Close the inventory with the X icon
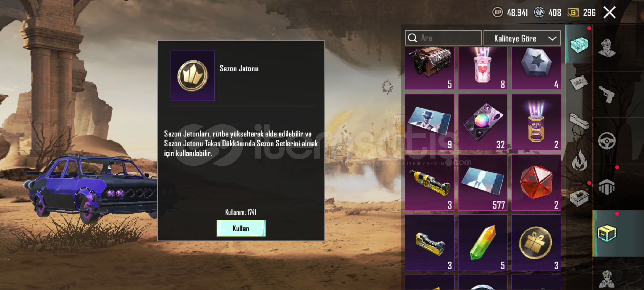This screenshot has width=644, height=290. pos(609,12)
